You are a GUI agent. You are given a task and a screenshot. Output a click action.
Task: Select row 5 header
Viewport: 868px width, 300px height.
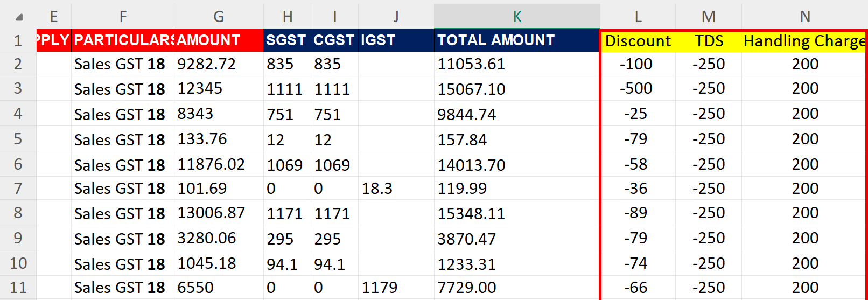pyautogui.click(x=18, y=139)
